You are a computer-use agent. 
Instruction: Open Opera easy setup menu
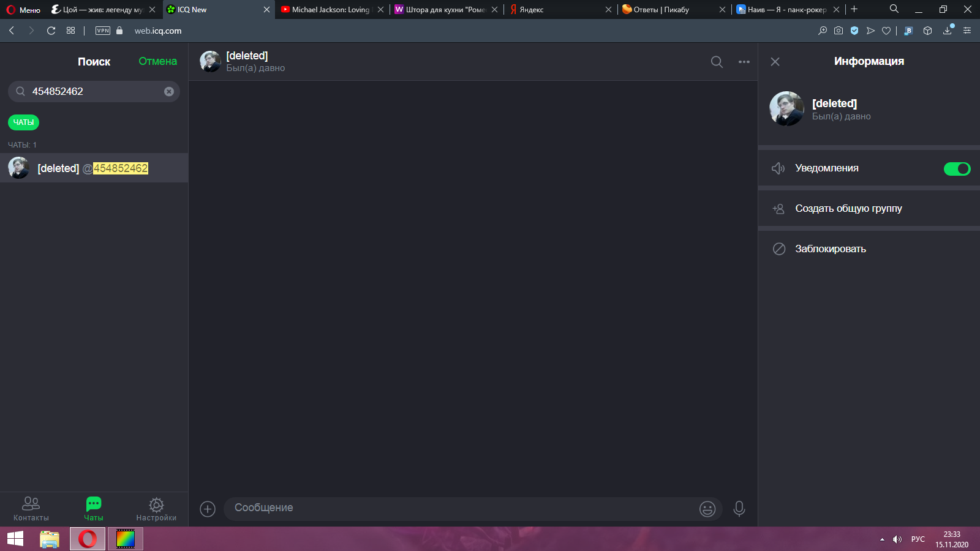967,31
